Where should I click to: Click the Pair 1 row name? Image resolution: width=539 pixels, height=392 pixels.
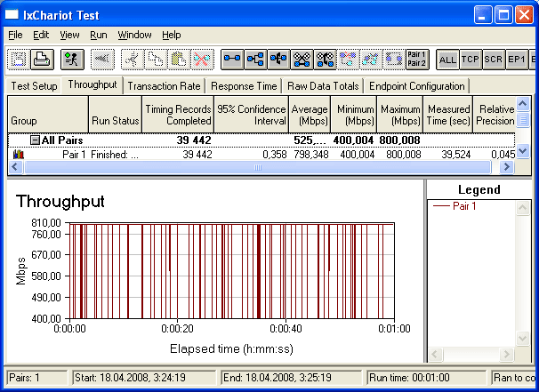pos(74,155)
